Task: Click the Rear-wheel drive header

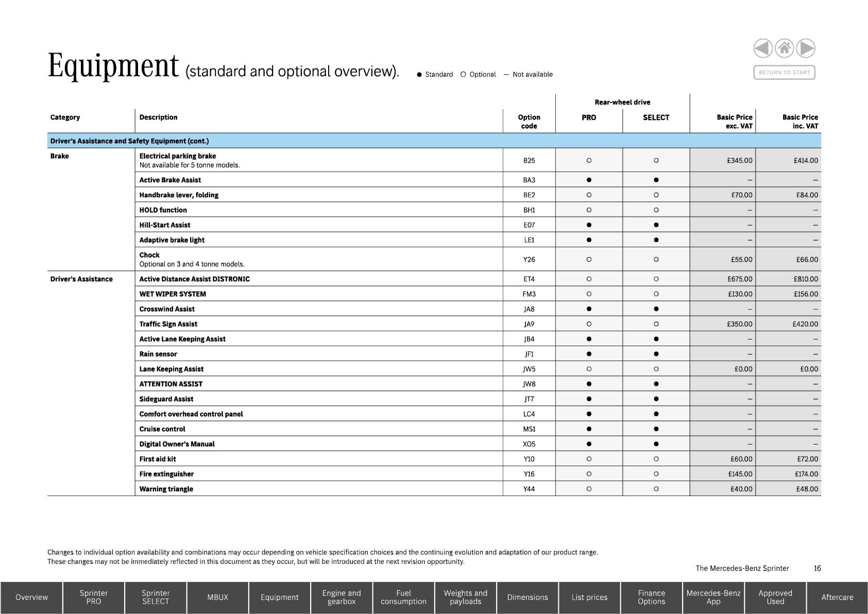Action: tap(622, 102)
